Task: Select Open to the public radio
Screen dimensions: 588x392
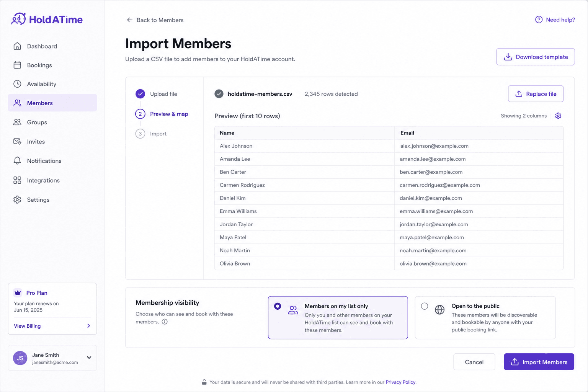Action: click(425, 306)
